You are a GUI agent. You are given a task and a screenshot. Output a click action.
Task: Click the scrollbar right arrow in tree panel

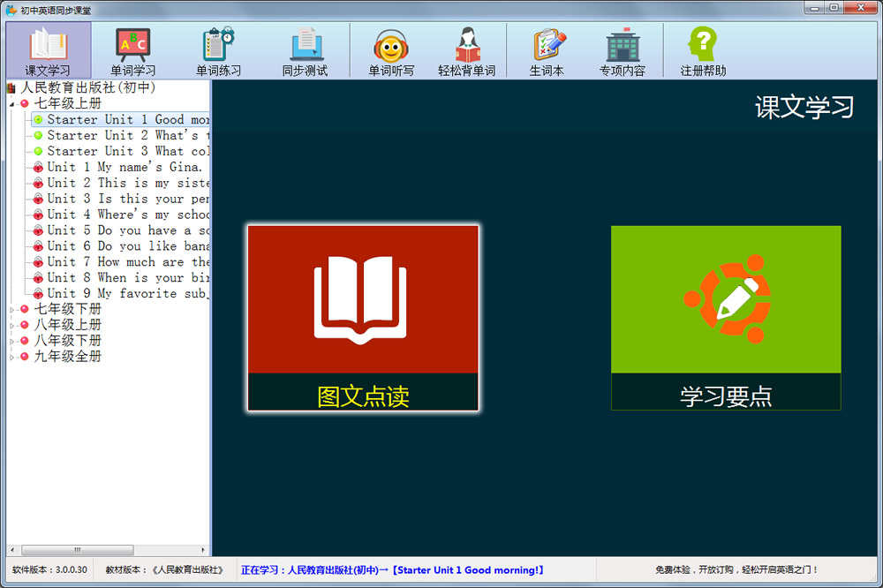pos(203,550)
